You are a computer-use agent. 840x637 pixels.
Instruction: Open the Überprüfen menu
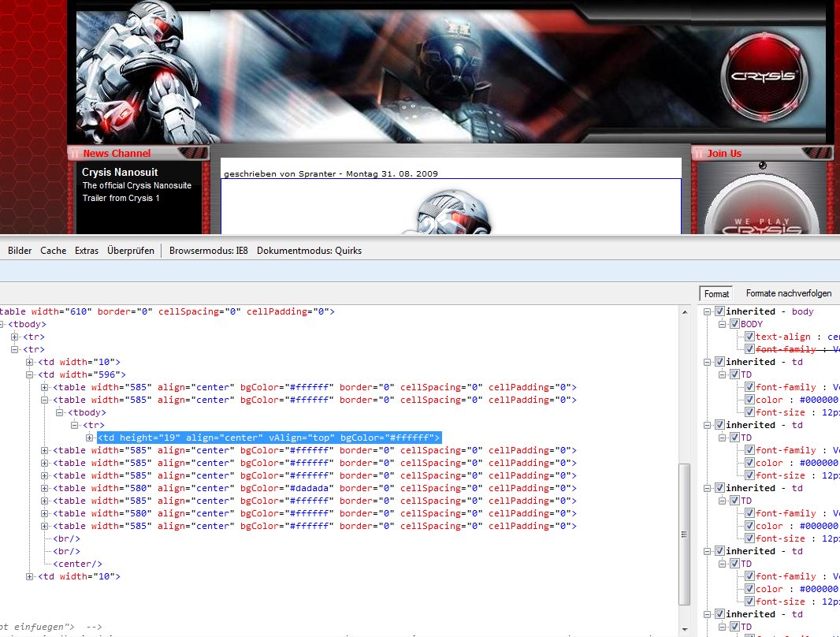131,251
